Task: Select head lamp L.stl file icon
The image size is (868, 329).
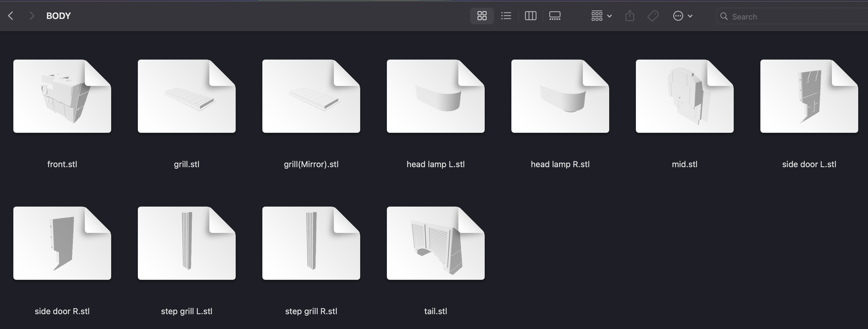Action: point(435,96)
